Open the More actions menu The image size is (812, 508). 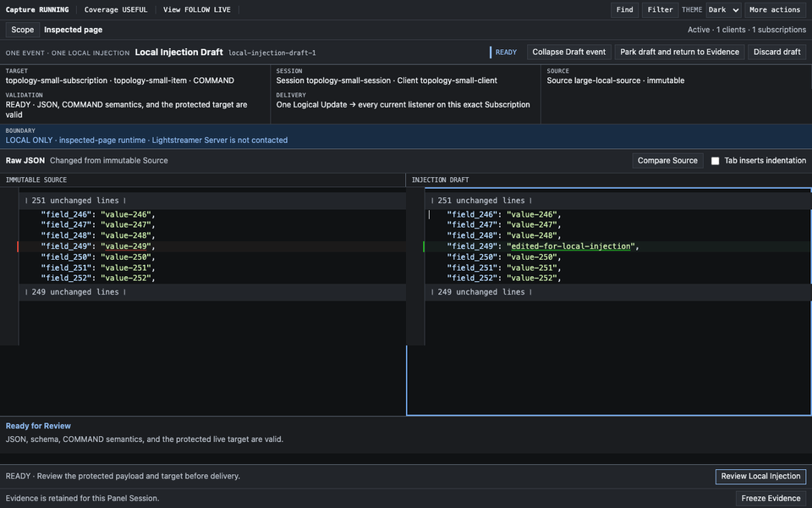(x=775, y=10)
